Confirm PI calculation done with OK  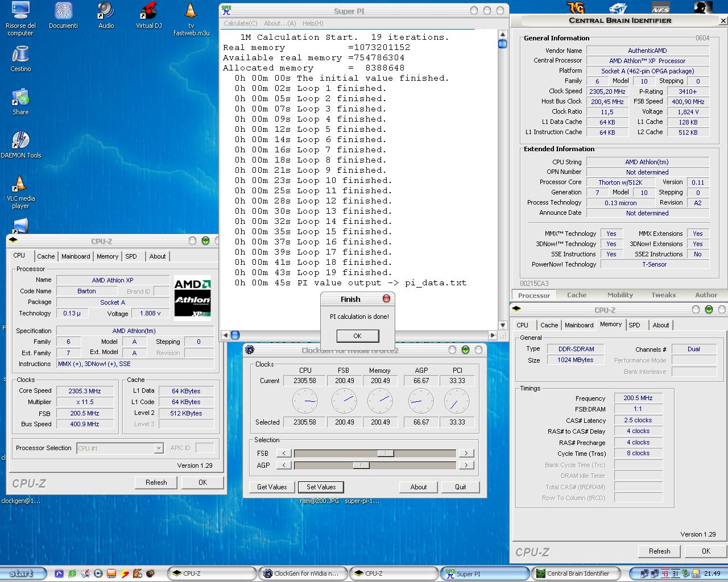pyautogui.click(x=357, y=336)
